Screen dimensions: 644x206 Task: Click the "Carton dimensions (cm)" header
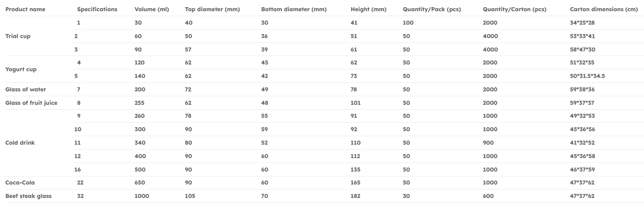coord(604,9)
